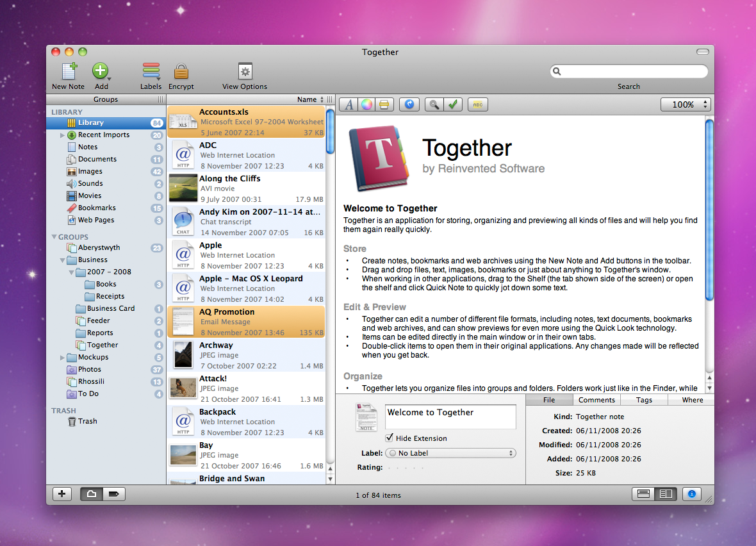The image size is (756, 546).
Task: Click the Encrypt padlock icon
Action: [181, 71]
